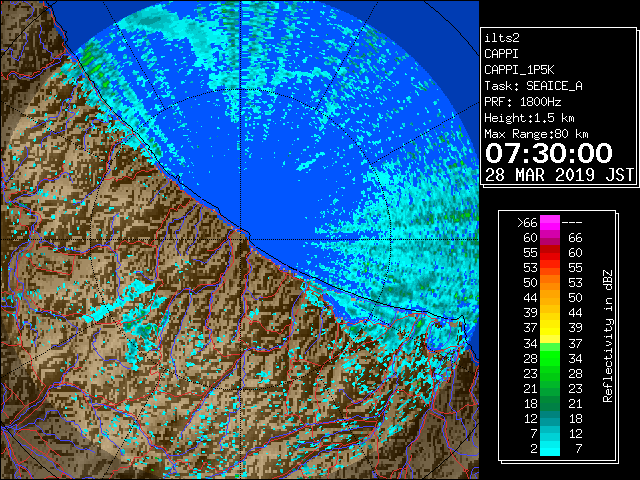This screenshot has width=640, height=480.
Task: Click the 'Reflectivity in dBZ' legend title
Action: (607, 336)
